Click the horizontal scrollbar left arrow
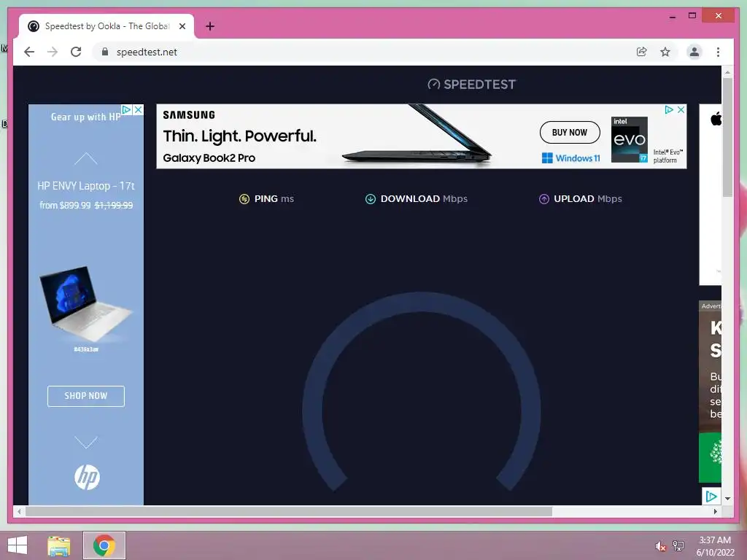The image size is (747, 560). pyautogui.click(x=19, y=511)
